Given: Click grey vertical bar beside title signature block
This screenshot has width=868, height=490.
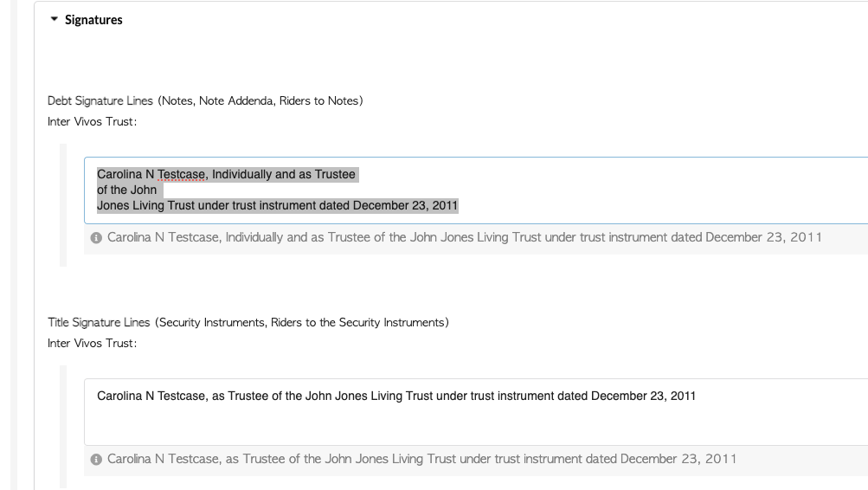Looking at the screenshot, I should [x=63, y=427].
